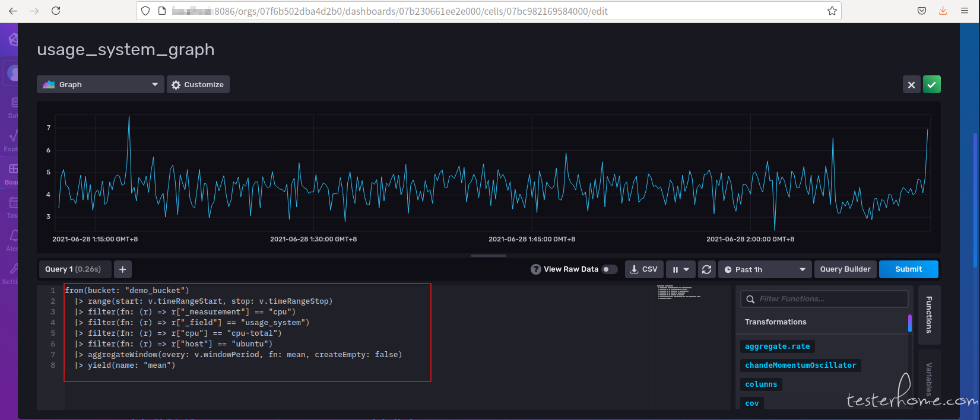Switch to the Query Builder

pyautogui.click(x=845, y=269)
